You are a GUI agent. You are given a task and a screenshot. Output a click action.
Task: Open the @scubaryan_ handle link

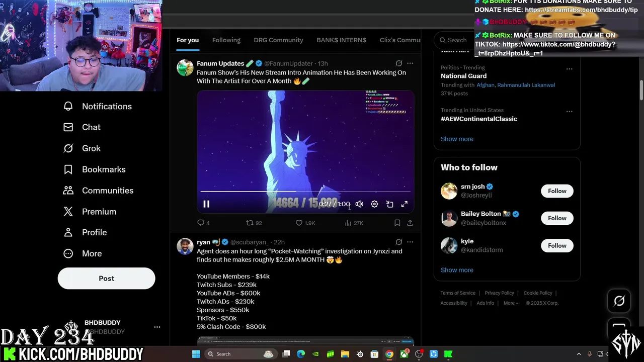[x=249, y=242]
